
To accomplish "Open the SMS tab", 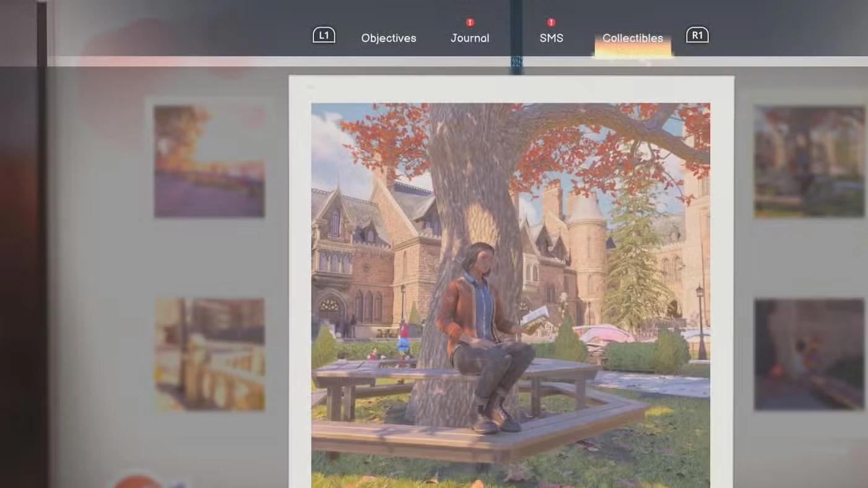I will pos(551,38).
